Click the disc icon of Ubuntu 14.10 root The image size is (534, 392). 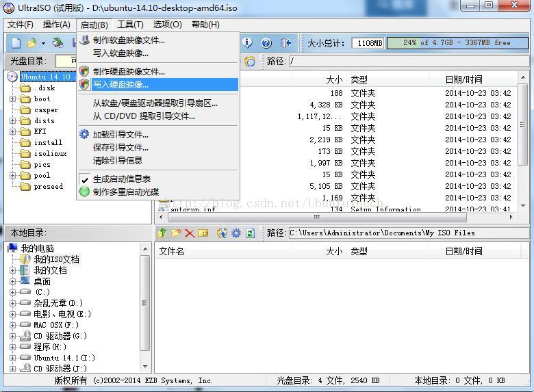pos(12,77)
